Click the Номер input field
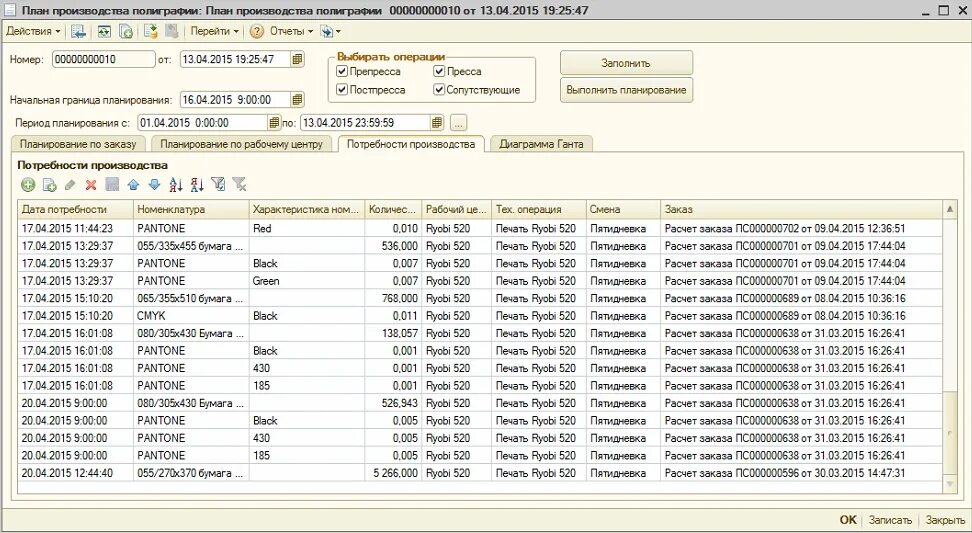 [x=104, y=59]
